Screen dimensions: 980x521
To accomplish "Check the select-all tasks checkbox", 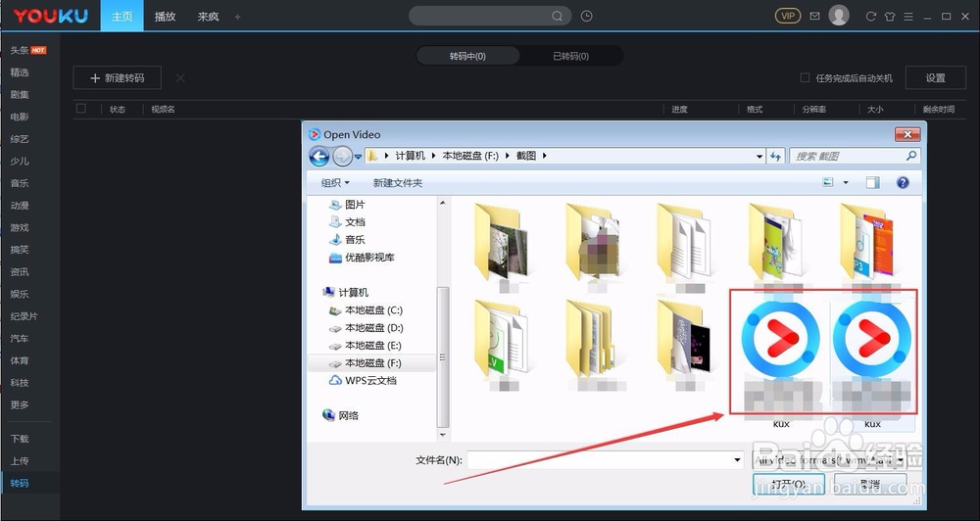I will [x=81, y=109].
